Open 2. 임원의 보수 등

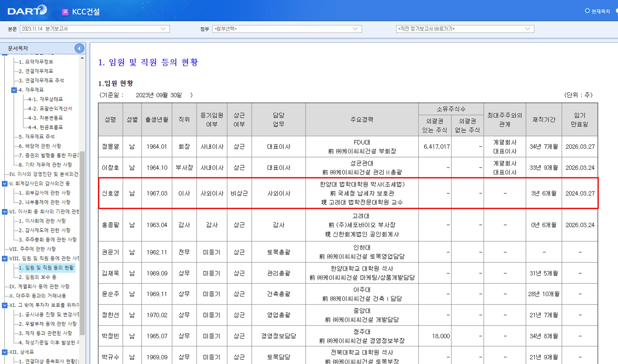tap(38, 277)
